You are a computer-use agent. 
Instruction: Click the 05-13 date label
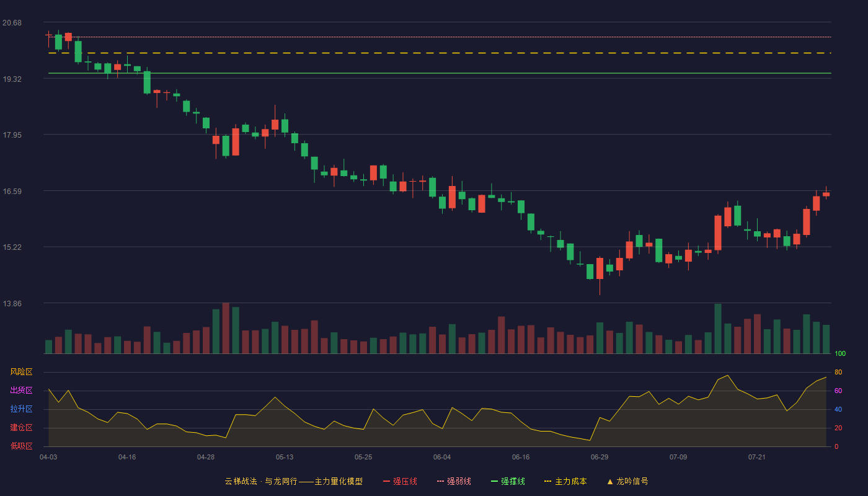click(x=285, y=457)
